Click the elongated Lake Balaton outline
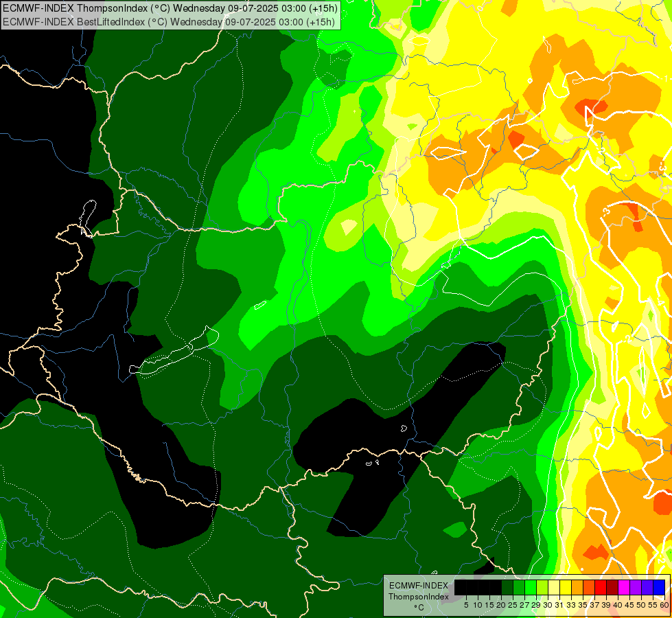 174,351
